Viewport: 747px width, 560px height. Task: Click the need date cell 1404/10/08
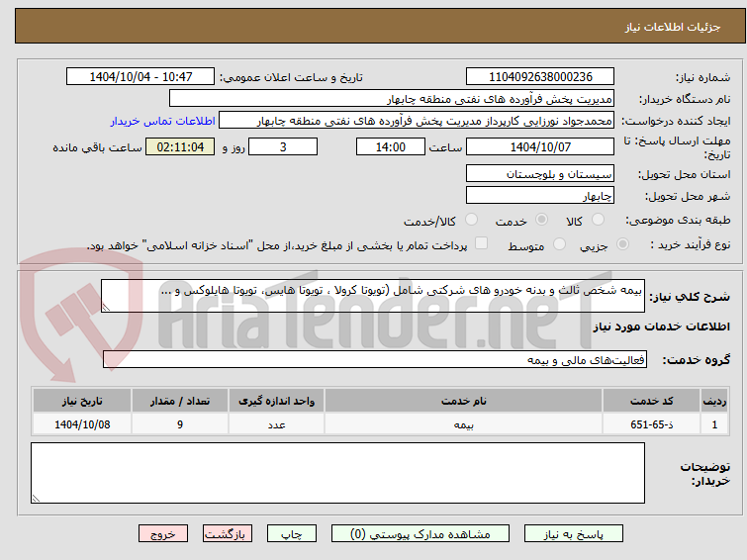point(82,424)
